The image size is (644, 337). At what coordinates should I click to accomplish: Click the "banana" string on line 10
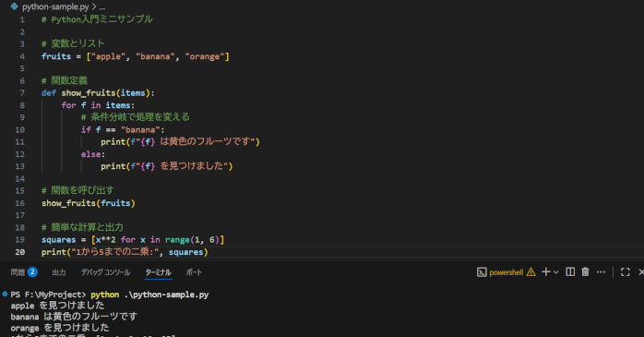(x=140, y=130)
